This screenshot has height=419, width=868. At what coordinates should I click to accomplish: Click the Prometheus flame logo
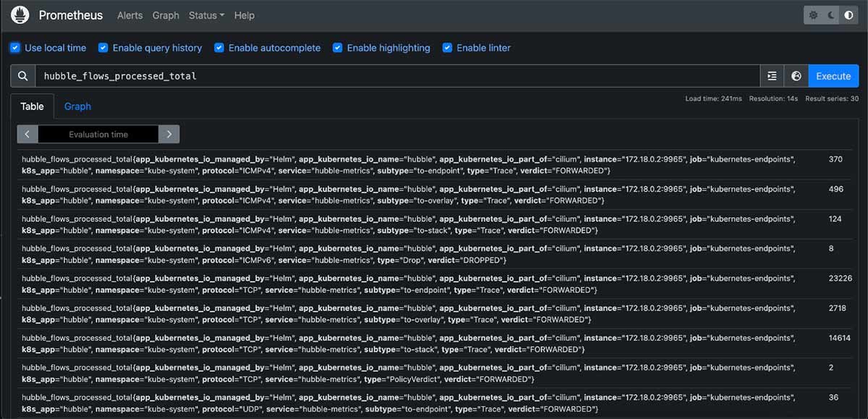(x=20, y=15)
